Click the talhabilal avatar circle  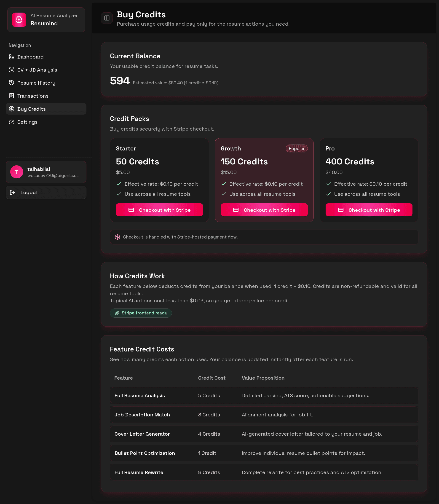[17, 172]
